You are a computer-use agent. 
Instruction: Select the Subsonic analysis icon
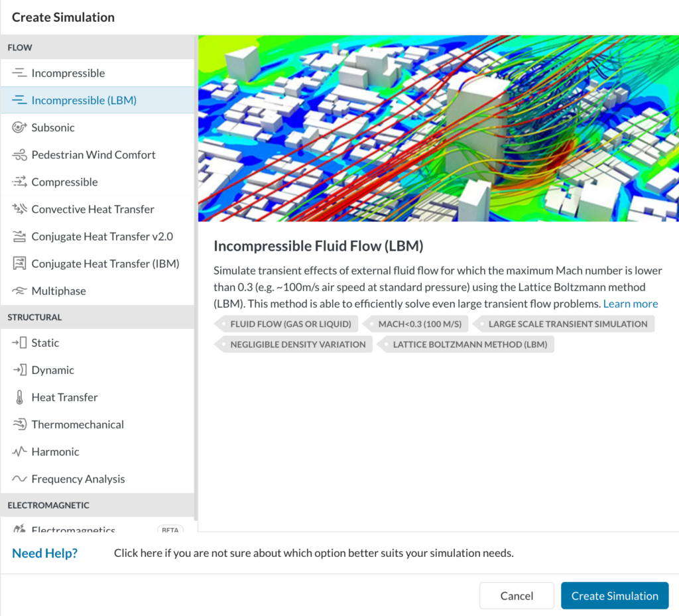coord(19,127)
